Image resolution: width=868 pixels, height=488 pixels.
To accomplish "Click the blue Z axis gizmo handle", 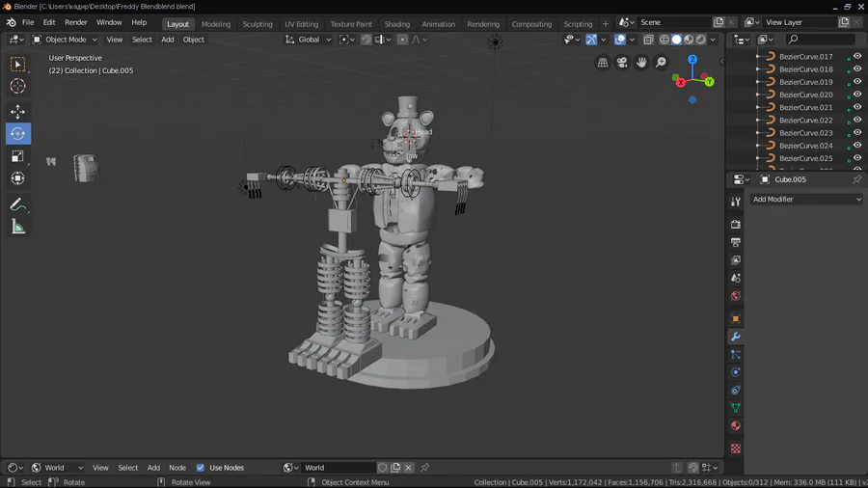I will click(x=692, y=59).
